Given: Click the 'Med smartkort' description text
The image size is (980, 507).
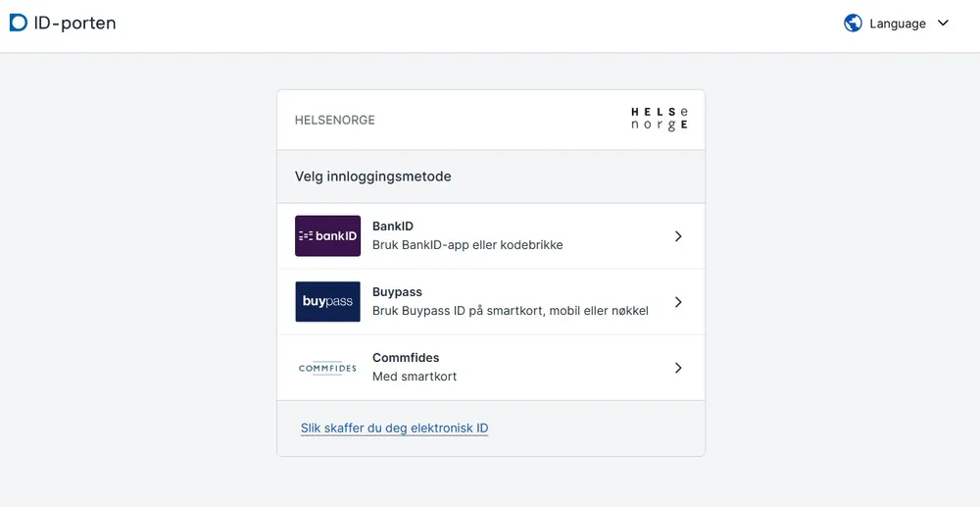Looking at the screenshot, I should click(415, 377).
